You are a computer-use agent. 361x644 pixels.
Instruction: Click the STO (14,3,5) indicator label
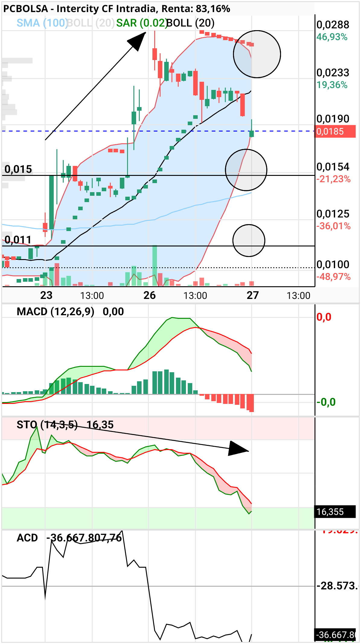47,425
